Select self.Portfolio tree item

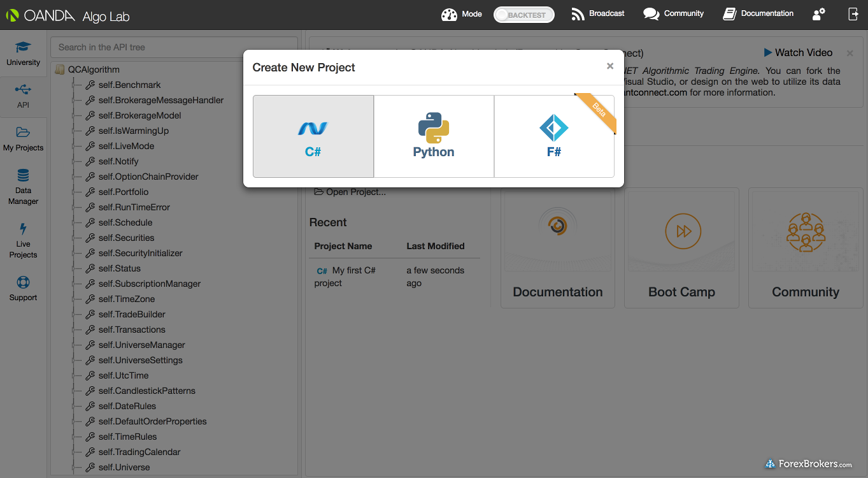(124, 192)
